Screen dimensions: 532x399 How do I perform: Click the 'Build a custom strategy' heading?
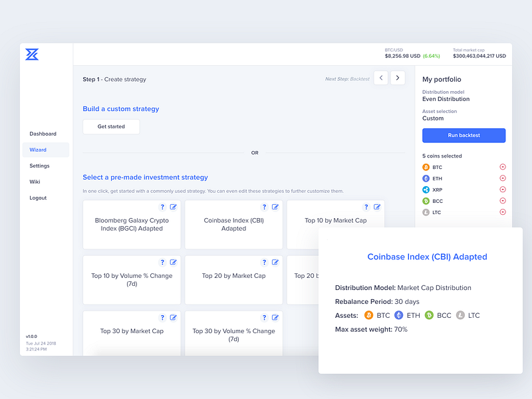[x=121, y=109]
